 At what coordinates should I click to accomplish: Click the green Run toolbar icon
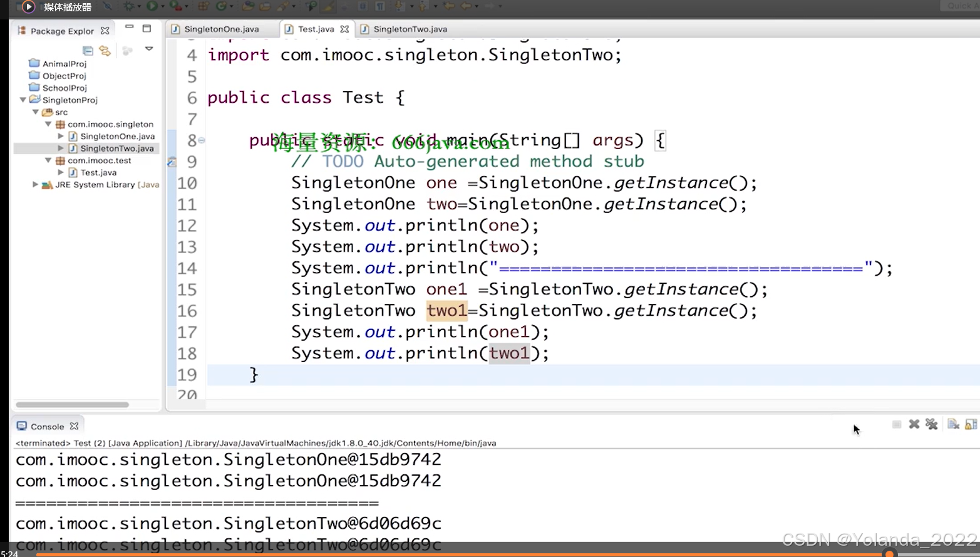point(152,6)
